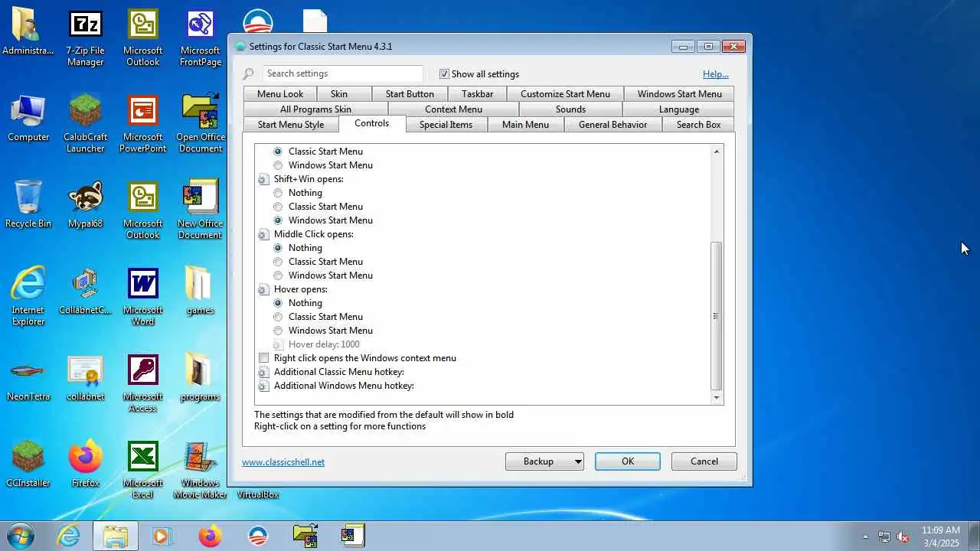Open the Sounds tab
This screenshot has width=980, height=551.
tap(570, 109)
